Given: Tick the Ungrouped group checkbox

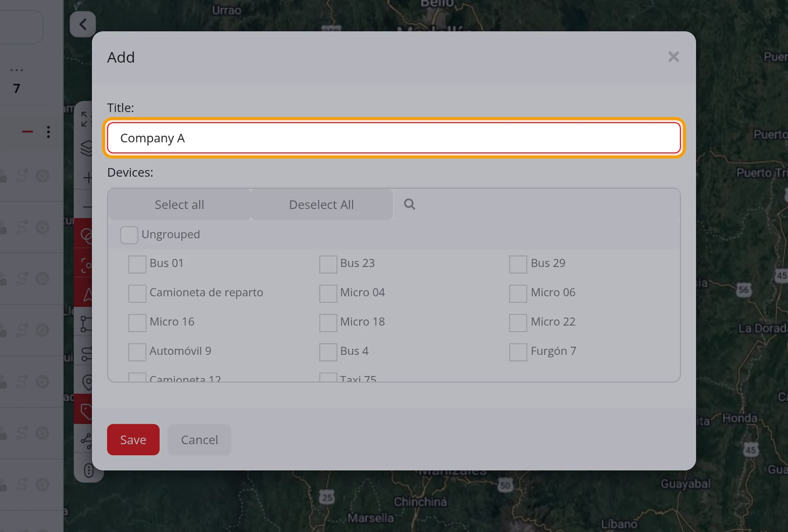Looking at the screenshot, I should pyautogui.click(x=129, y=235).
